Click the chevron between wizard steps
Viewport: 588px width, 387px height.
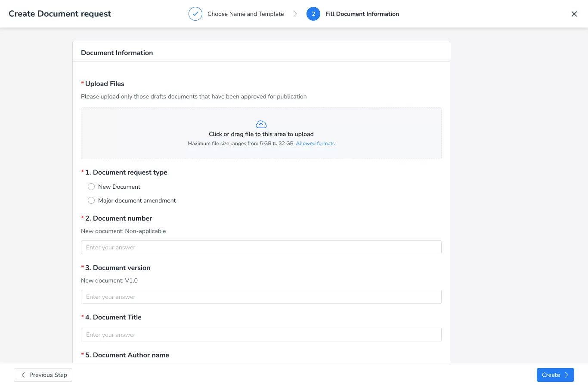[295, 14]
